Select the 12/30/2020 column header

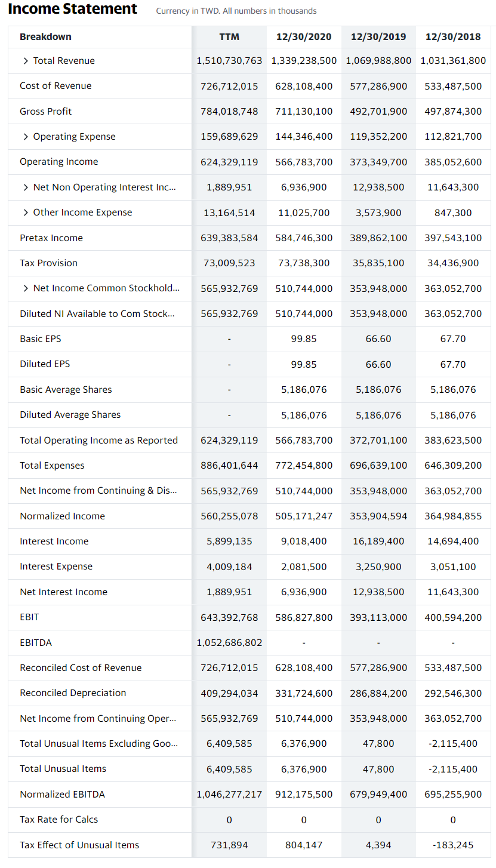coord(304,37)
